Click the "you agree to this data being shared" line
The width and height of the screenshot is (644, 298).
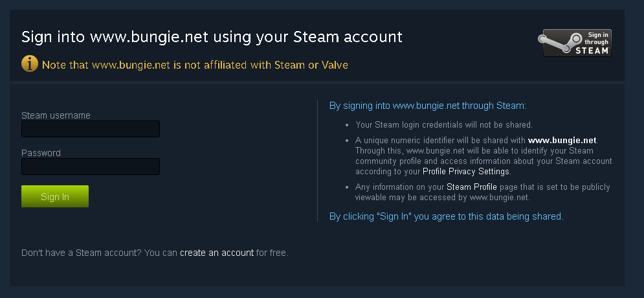(x=446, y=216)
